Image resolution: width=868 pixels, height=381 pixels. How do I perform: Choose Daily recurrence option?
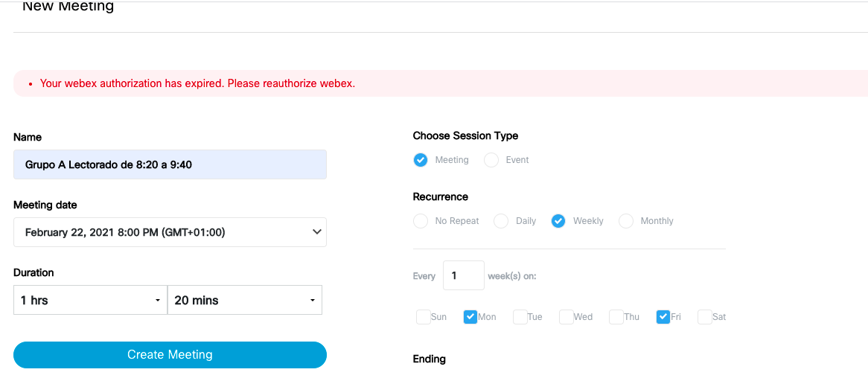click(x=501, y=221)
